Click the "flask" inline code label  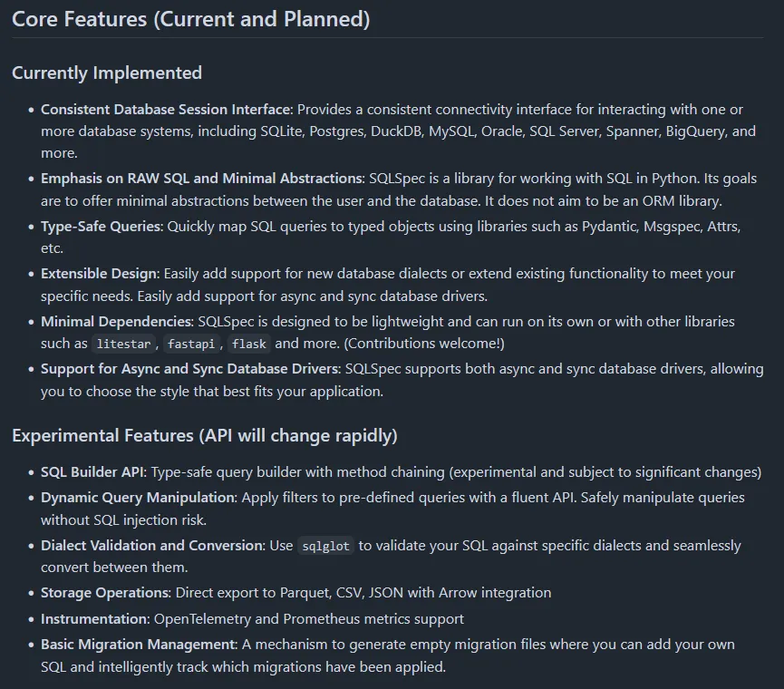[x=249, y=344]
